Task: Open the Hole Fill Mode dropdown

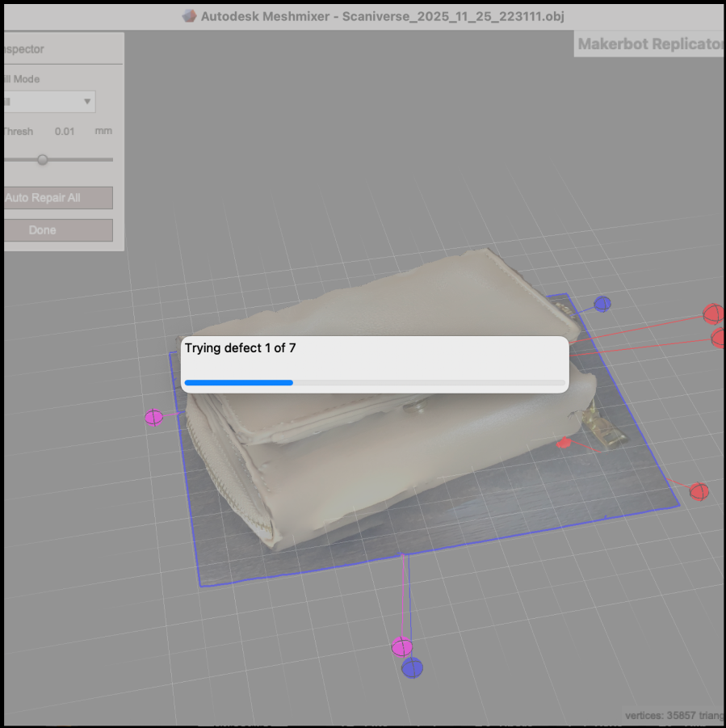Action: click(x=48, y=102)
